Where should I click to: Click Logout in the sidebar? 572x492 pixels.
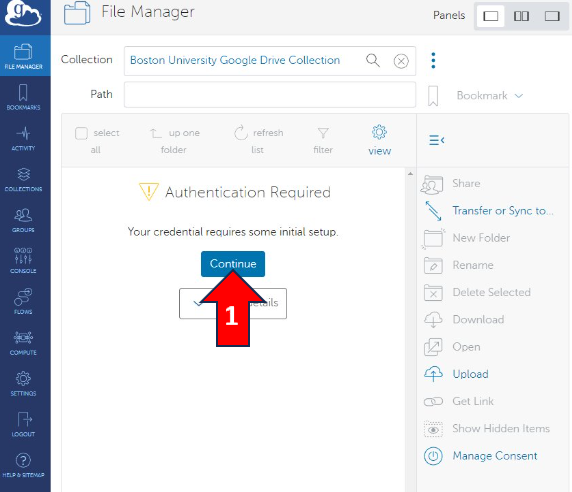[23, 424]
